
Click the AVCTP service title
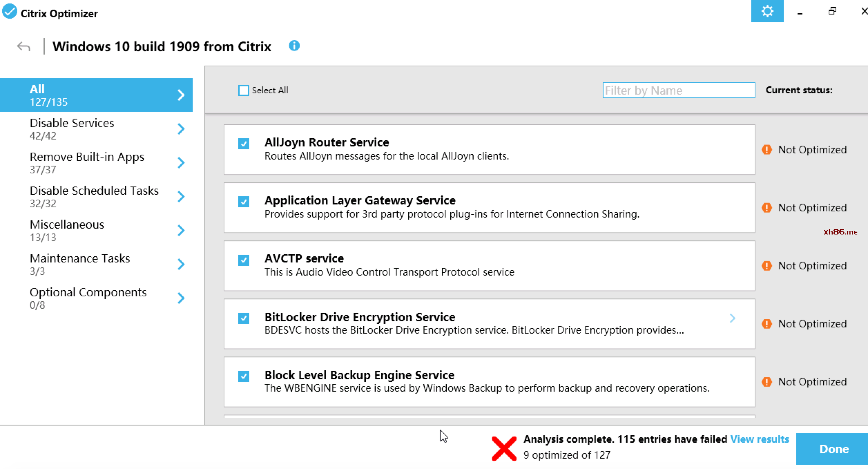(304, 258)
